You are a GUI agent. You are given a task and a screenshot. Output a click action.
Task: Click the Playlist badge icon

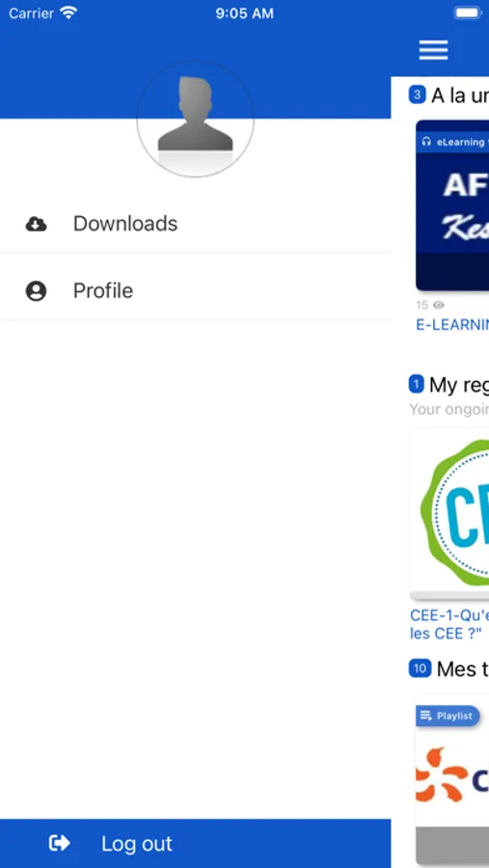(425, 716)
